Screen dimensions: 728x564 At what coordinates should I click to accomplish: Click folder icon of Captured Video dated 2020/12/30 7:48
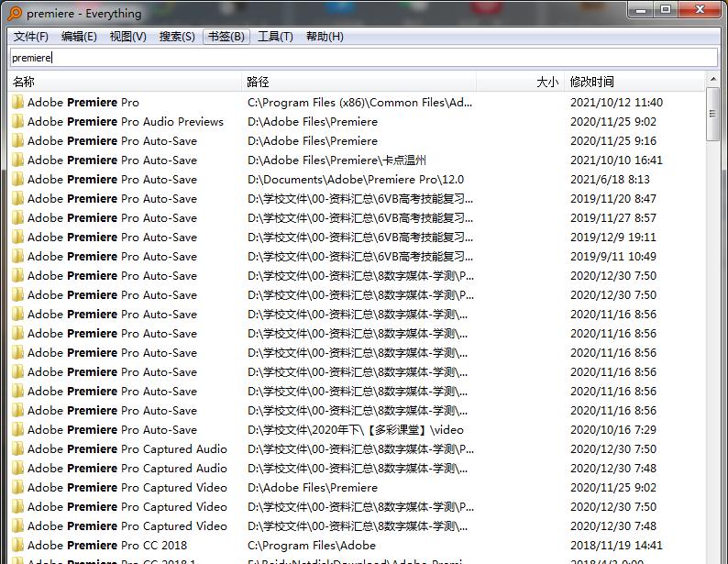(x=17, y=525)
